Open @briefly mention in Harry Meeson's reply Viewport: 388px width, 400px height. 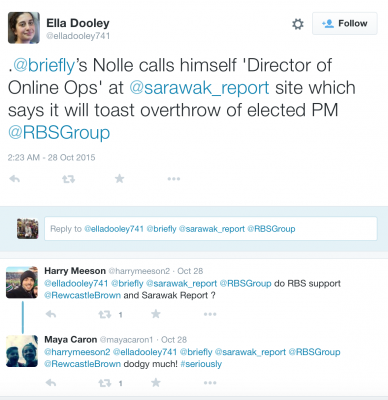point(127,283)
